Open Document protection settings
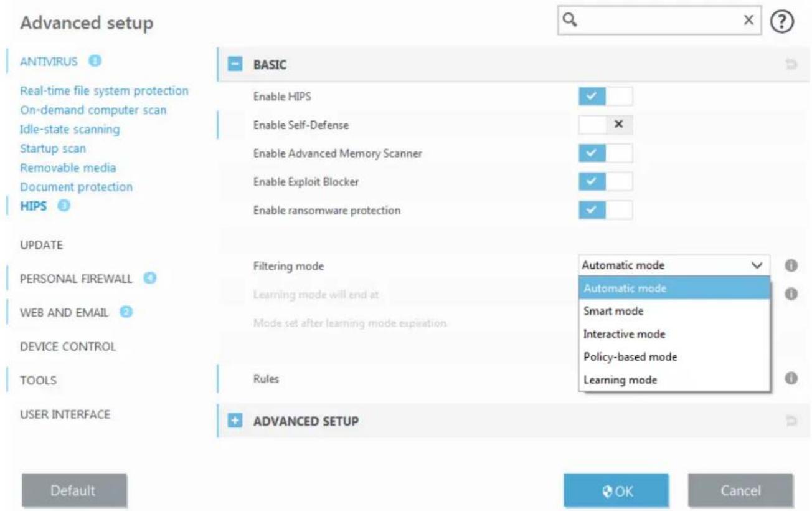Screen dimensions: 812x511 point(76,187)
